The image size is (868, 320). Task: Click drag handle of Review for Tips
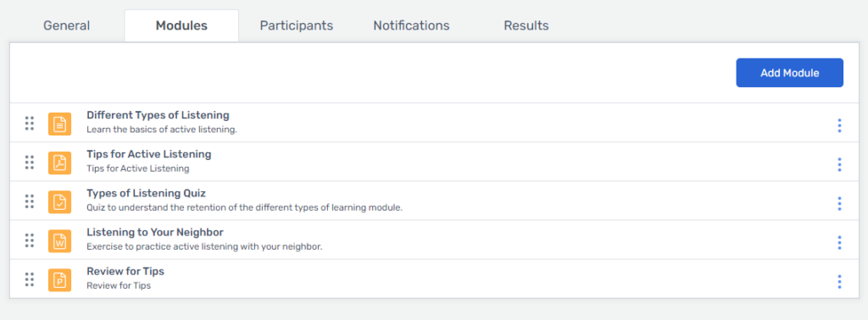pos(30,279)
